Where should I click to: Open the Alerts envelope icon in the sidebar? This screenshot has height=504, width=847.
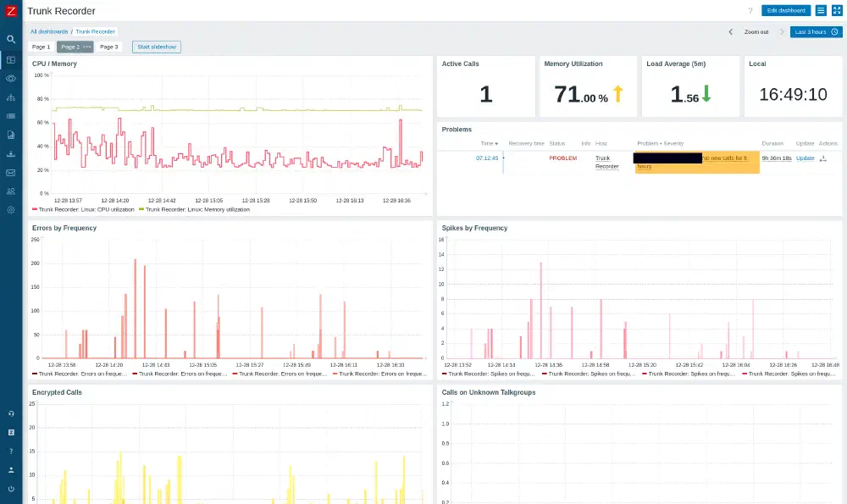coord(11,173)
